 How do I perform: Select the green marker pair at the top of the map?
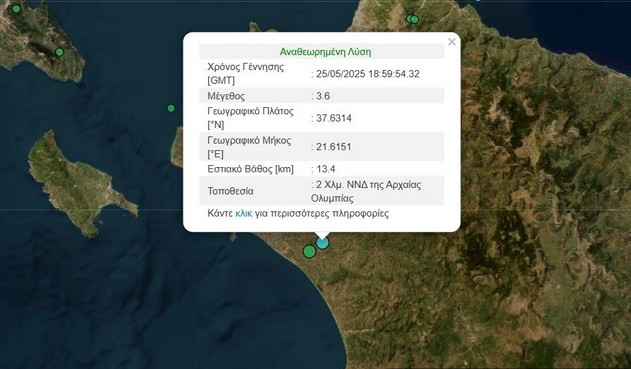point(412,19)
